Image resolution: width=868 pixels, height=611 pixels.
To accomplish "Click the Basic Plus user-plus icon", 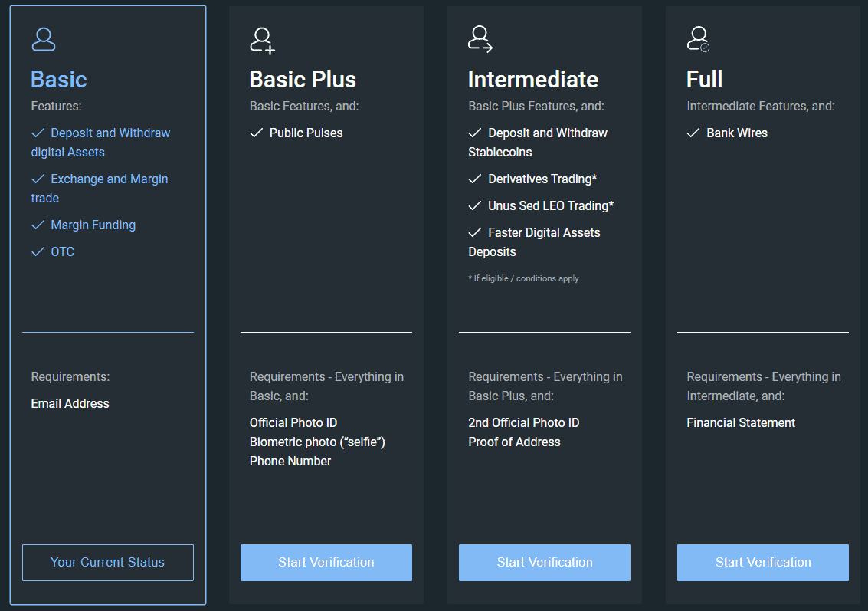I will (x=262, y=40).
